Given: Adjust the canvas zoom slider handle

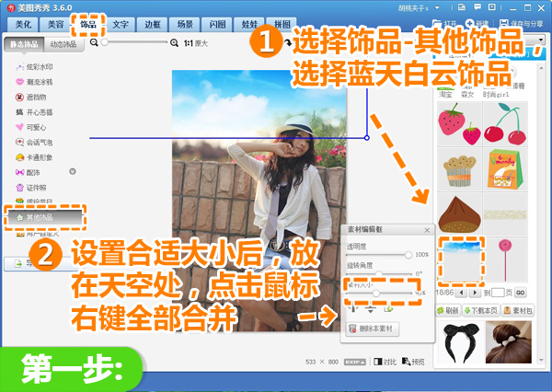Looking at the screenshot, I should (105, 42).
